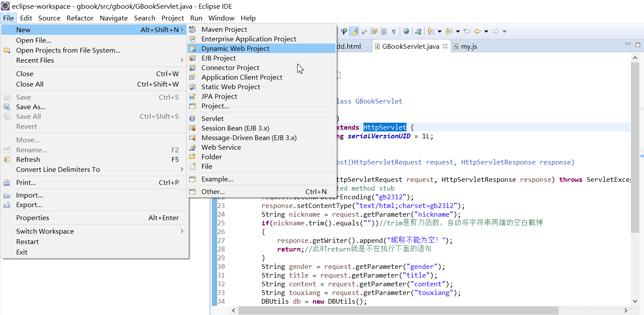Go to Last Edit Location icon
The image size is (644, 315).
467,31
